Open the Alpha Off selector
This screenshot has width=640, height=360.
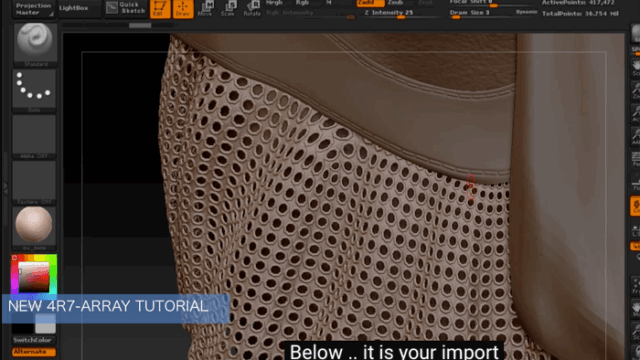tap(34, 137)
